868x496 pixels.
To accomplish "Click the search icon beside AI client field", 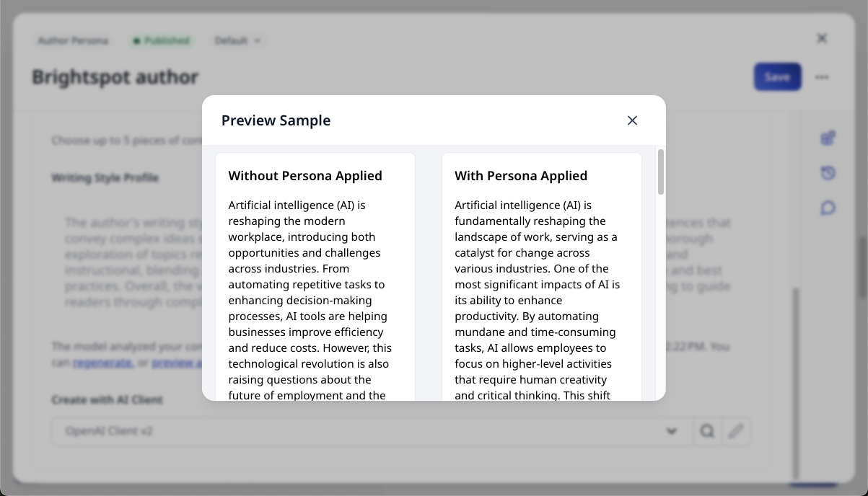I will [x=707, y=431].
